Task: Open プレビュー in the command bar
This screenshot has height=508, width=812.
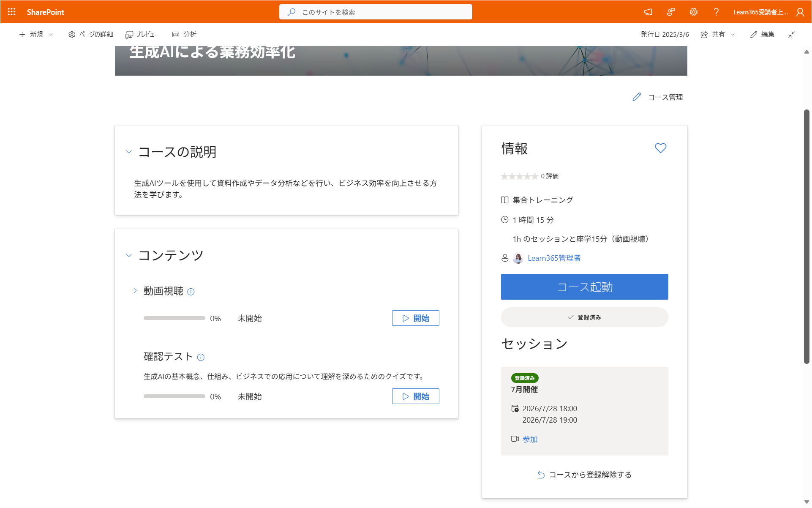Action: pyautogui.click(x=142, y=34)
